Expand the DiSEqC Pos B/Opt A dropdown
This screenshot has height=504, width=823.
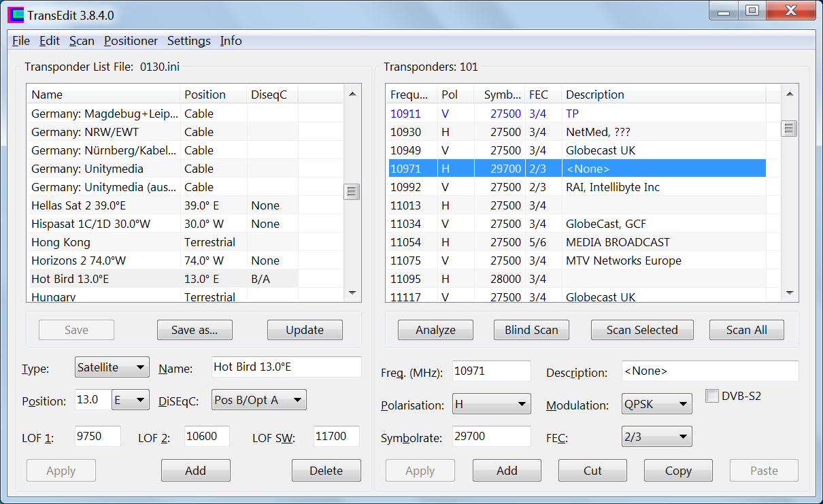pyautogui.click(x=259, y=400)
